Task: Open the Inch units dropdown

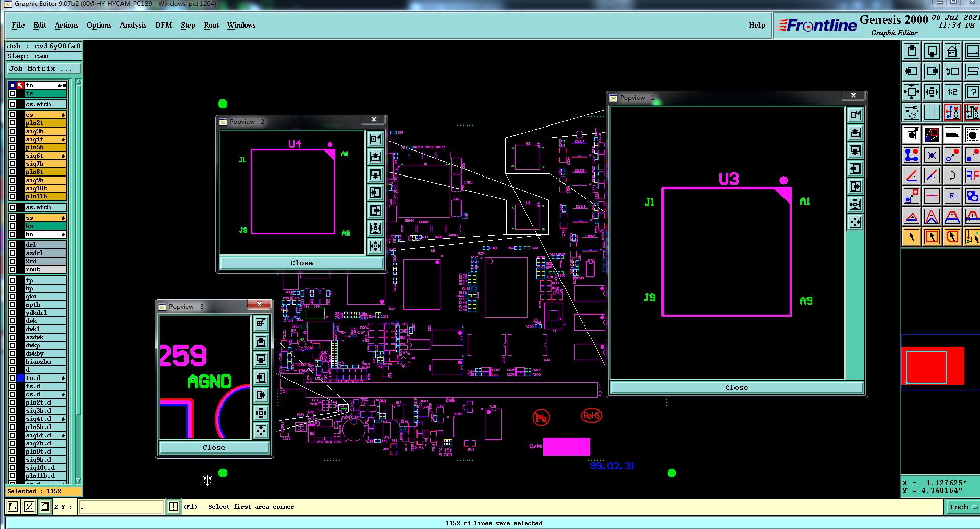Action: (x=962, y=507)
